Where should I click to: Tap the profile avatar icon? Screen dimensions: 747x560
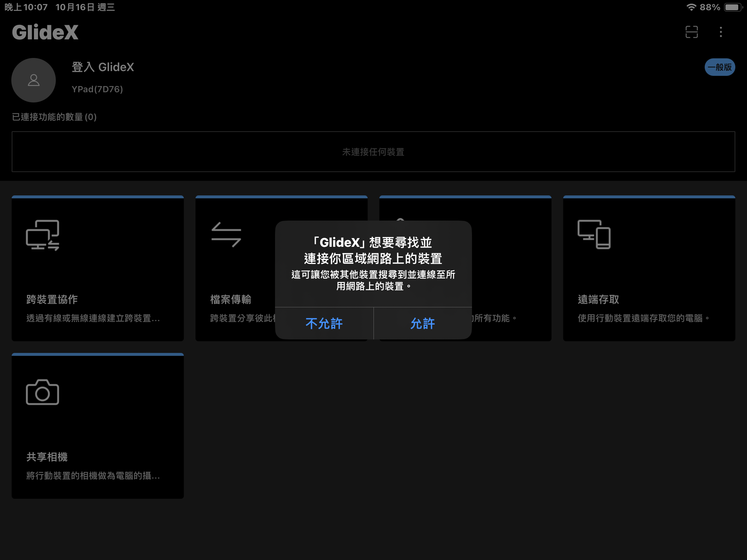tap(34, 80)
